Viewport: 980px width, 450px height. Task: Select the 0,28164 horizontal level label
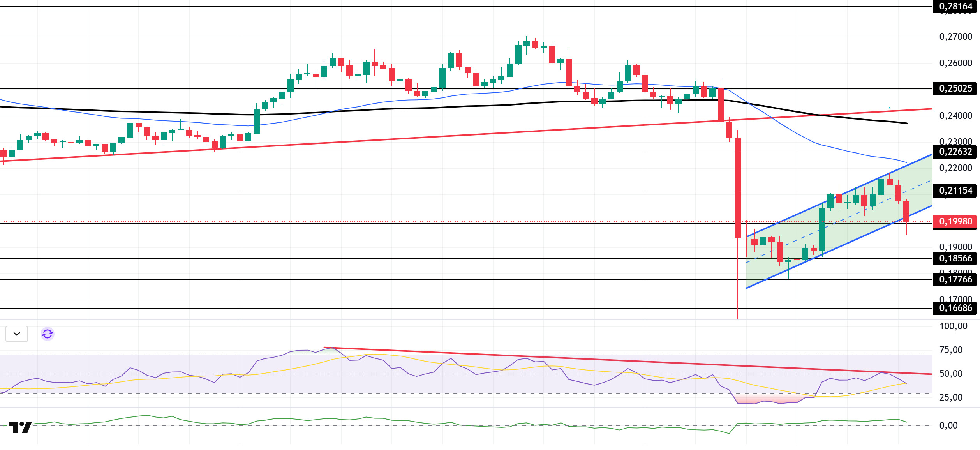click(x=955, y=7)
